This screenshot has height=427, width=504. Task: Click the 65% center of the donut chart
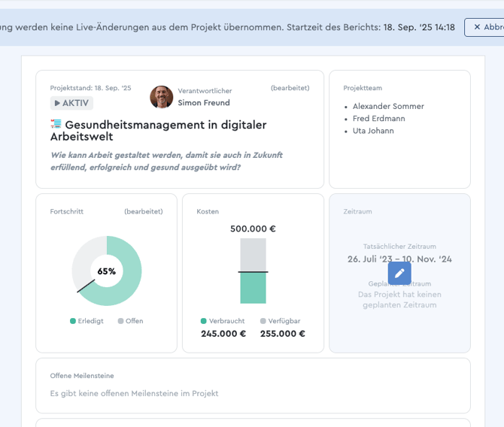pyautogui.click(x=107, y=271)
